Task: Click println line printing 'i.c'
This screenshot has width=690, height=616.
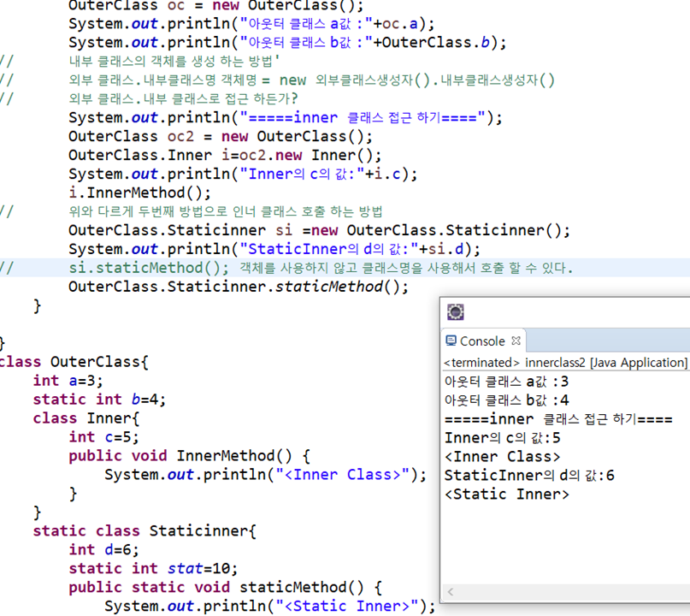Action: [x=243, y=174]
